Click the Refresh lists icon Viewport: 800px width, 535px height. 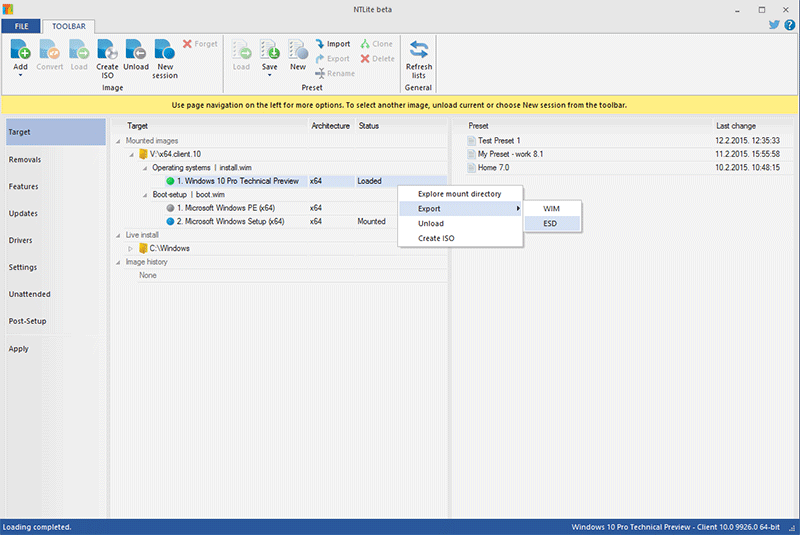point(419,50)
